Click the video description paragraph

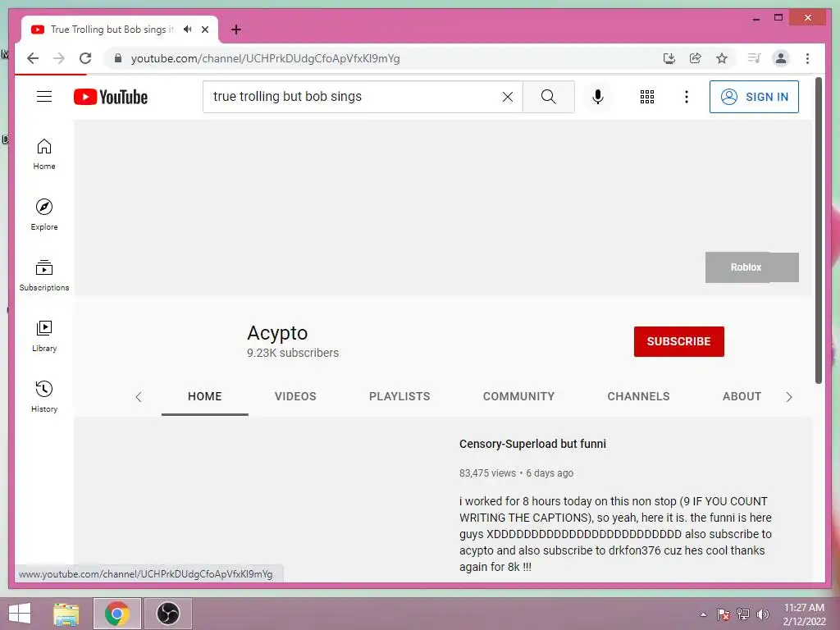(x=615, y=534)
